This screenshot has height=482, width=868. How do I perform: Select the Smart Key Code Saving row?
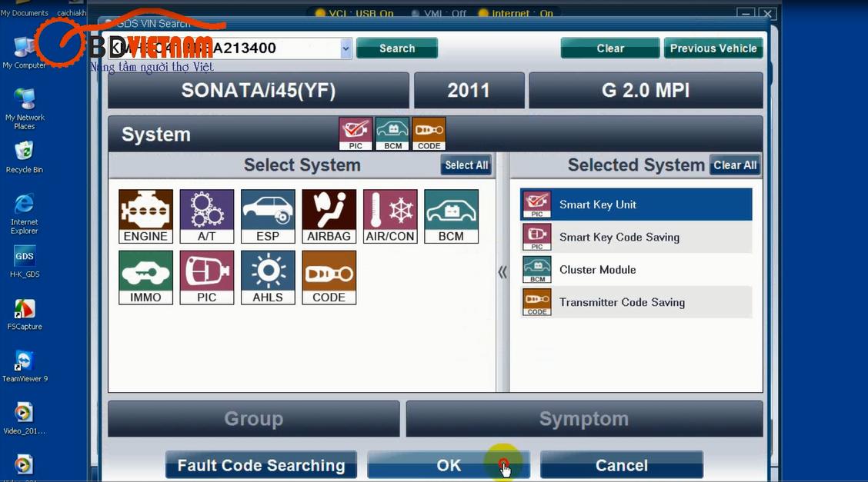pyautogui.click(x=636, y=237)
